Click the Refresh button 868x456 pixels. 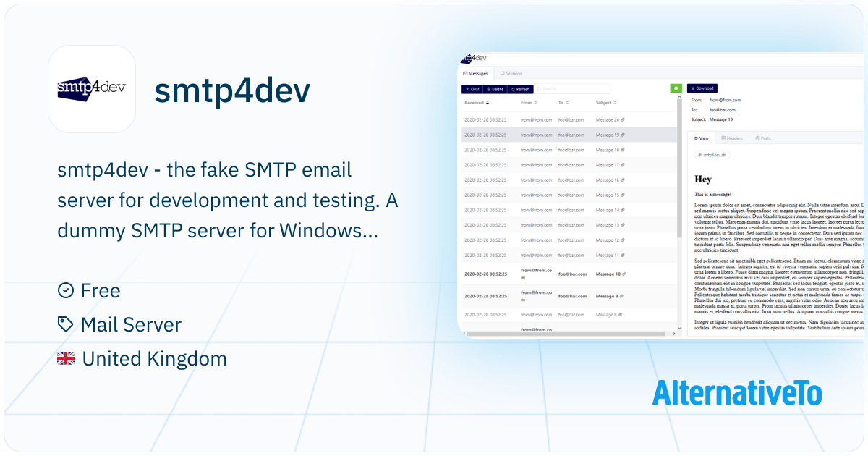point(520,89)
